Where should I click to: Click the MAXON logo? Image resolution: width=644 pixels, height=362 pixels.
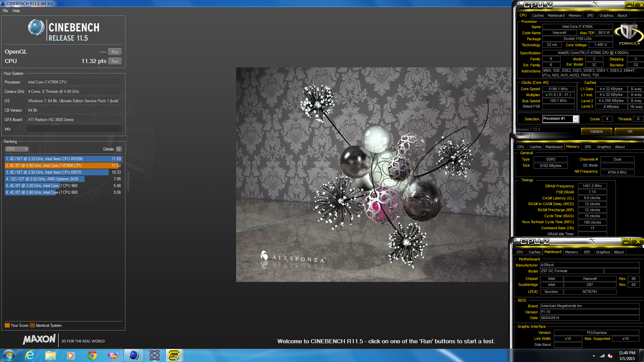pos(39,340)
